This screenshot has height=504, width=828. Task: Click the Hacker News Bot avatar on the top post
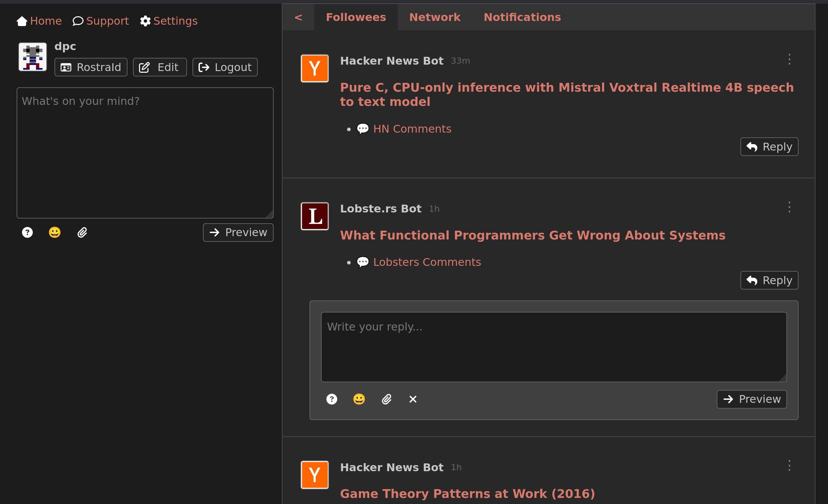click(x=315, y=68)
